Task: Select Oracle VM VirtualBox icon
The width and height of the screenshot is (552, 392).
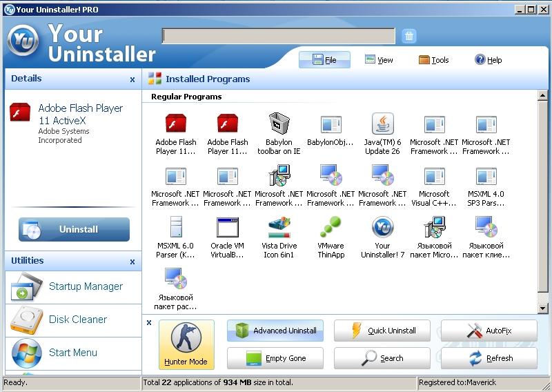Action: [x=228, y=227]
